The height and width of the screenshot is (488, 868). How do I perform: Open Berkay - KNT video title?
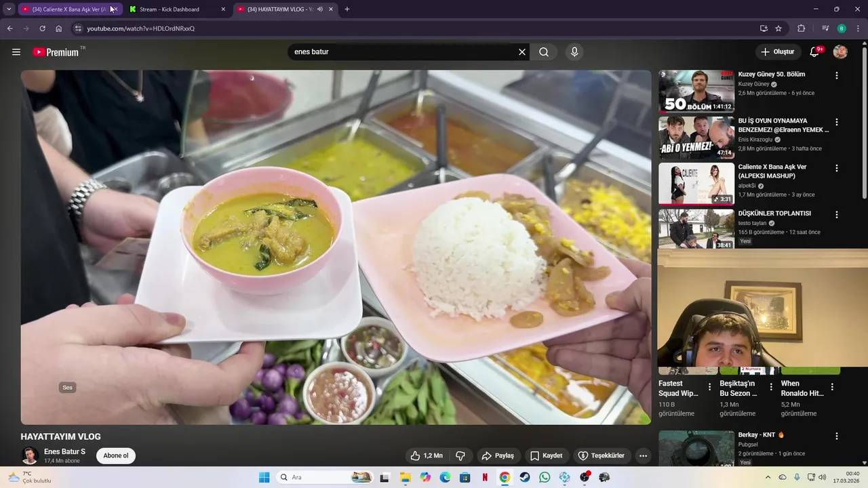pyautogui.click(x=761, y=435)
